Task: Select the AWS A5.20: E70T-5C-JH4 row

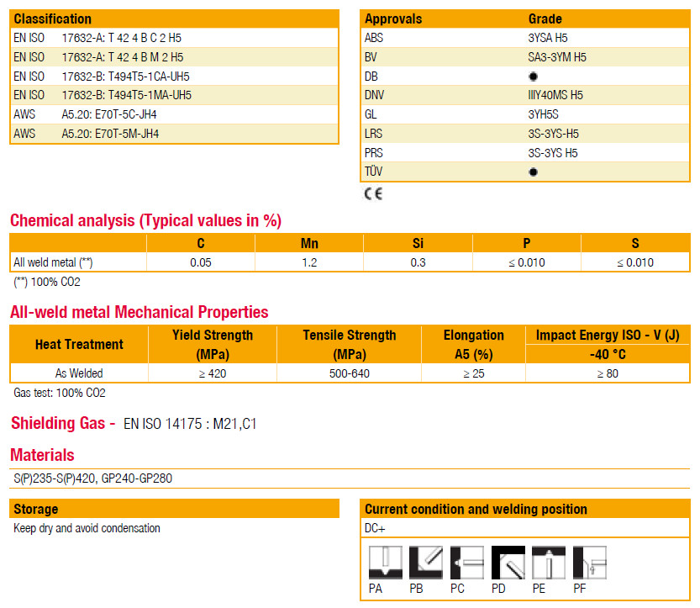Action: pyautogui.click(x=174, y=114)
